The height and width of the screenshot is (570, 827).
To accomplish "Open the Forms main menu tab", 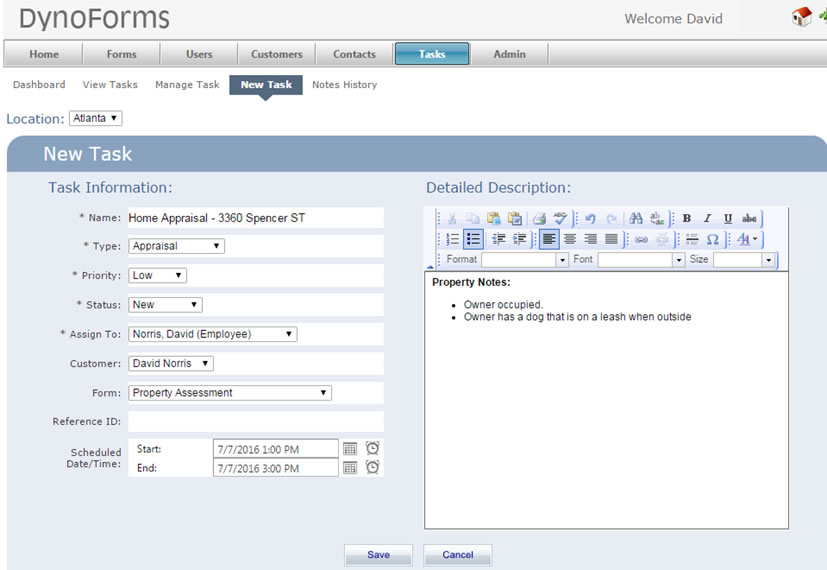I will pyautogui.click(x=121, y=54).
